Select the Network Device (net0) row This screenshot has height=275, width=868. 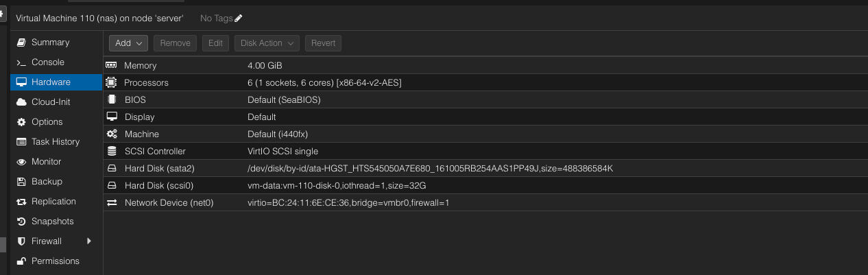[x=343, y=203]
